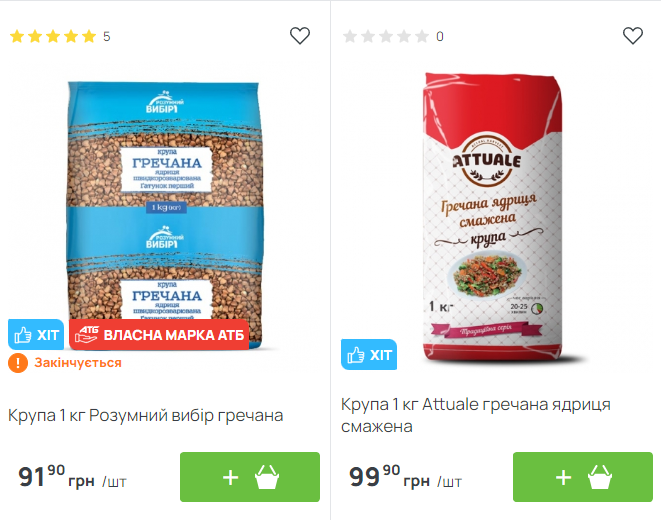Open the Attuale buckwheat product image
The height and width of the screenshot is (520, 661).
(x=492, y=217)
